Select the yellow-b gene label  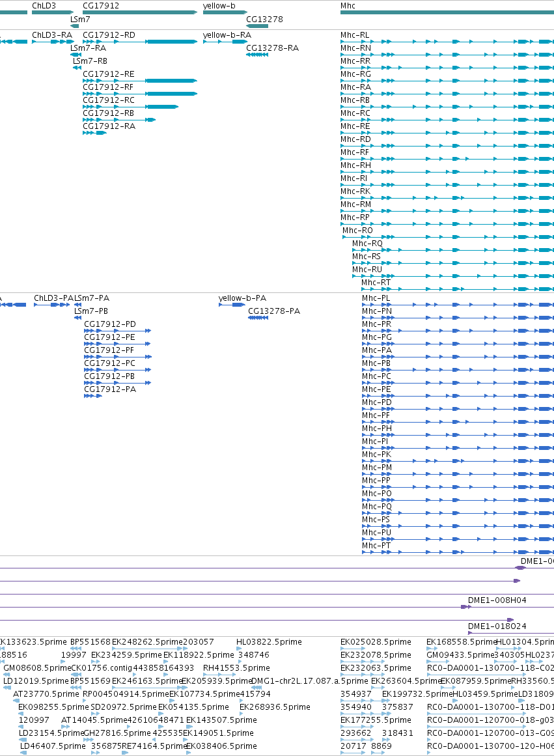coord(219,6)
